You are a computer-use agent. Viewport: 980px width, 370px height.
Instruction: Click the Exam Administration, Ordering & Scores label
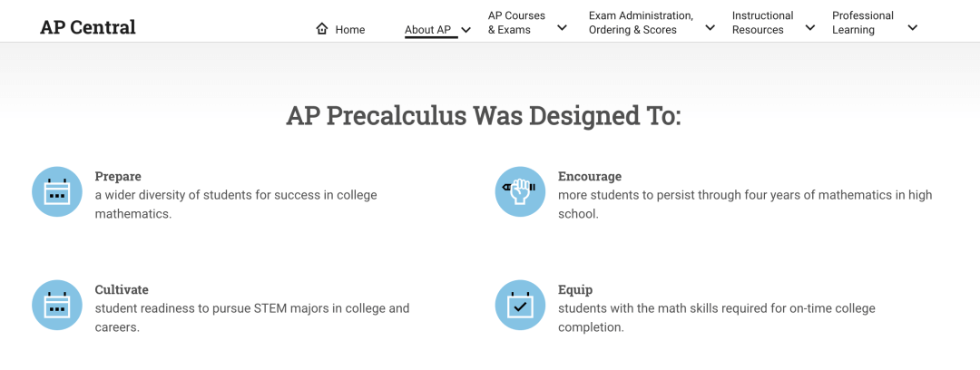tap(641, 23)
